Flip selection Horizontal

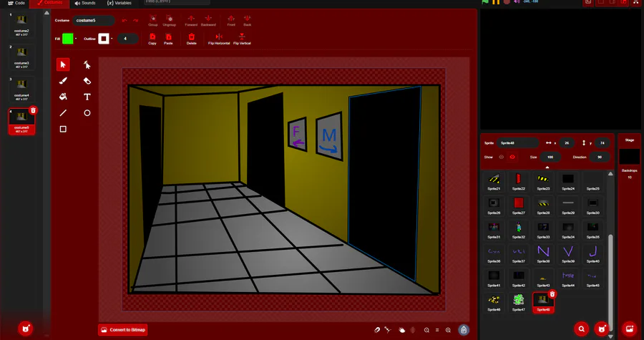pos(219,39)
